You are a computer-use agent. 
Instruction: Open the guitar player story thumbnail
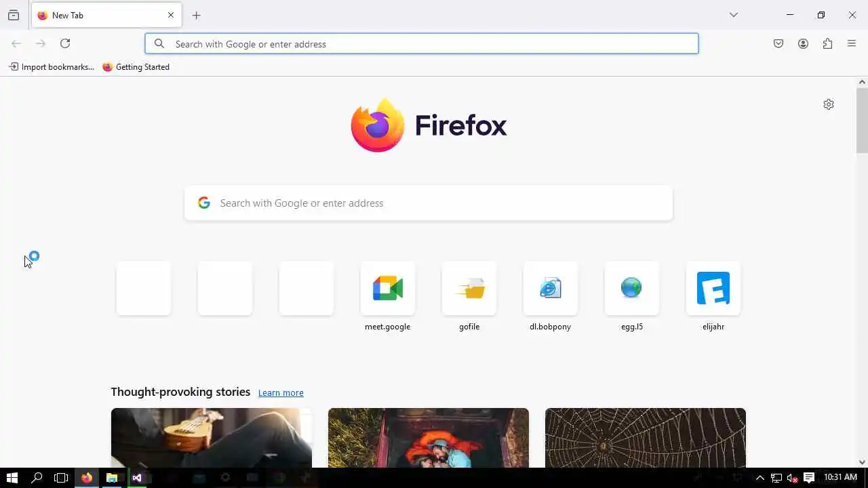[x=212, y=438]
